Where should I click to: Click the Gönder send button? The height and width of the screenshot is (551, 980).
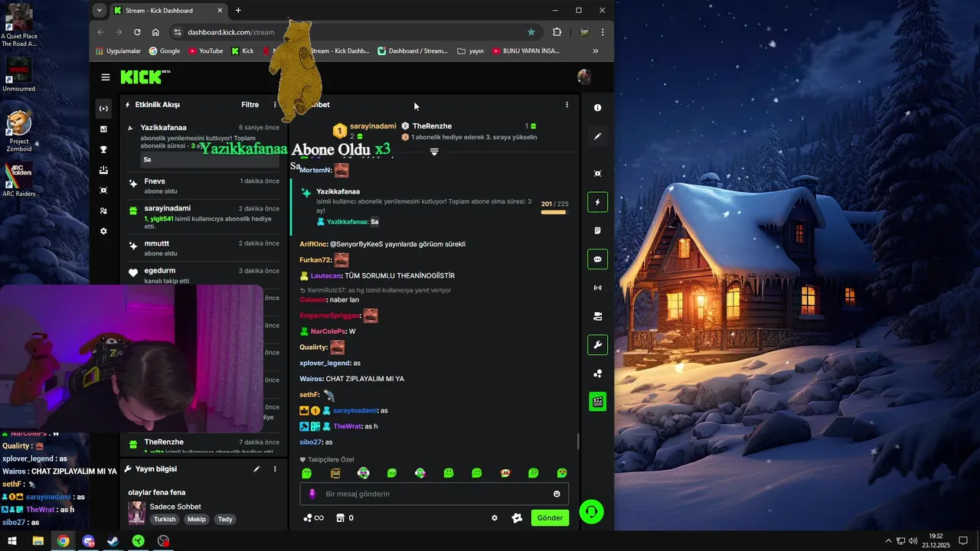click(550, 518)
